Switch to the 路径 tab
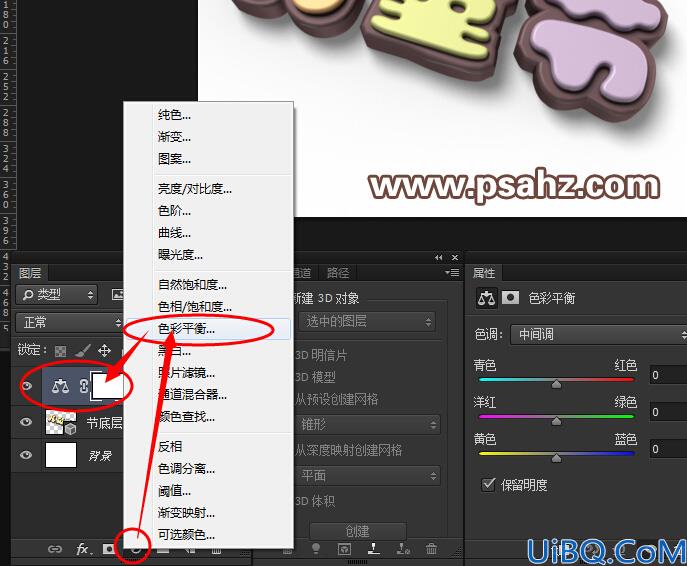 [x=338, y=273]
